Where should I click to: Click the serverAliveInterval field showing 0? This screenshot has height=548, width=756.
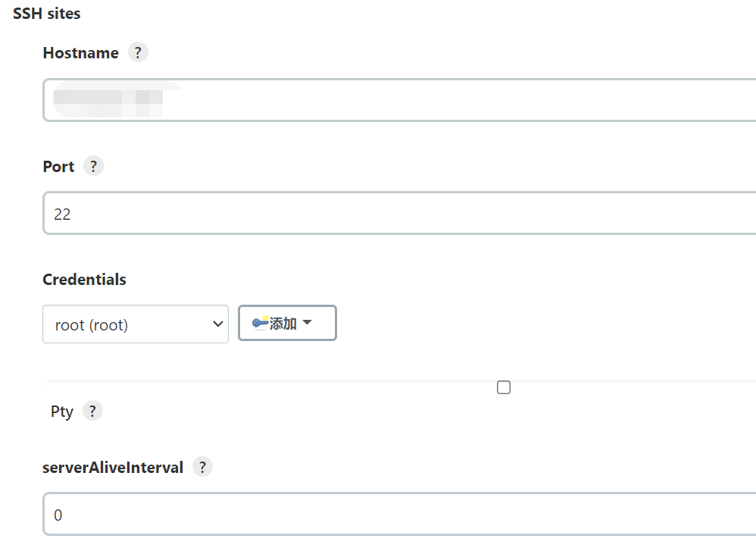click(x=399, y=514)
